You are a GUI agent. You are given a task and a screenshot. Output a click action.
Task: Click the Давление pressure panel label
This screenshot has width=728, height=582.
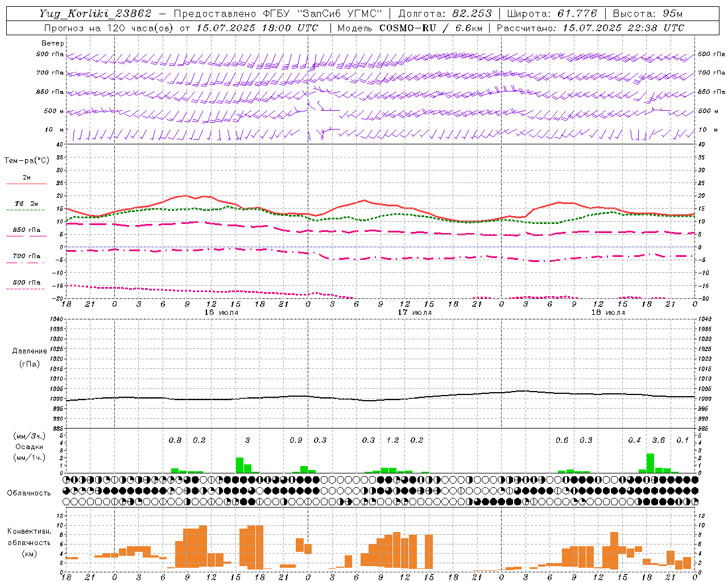(30, 351)
